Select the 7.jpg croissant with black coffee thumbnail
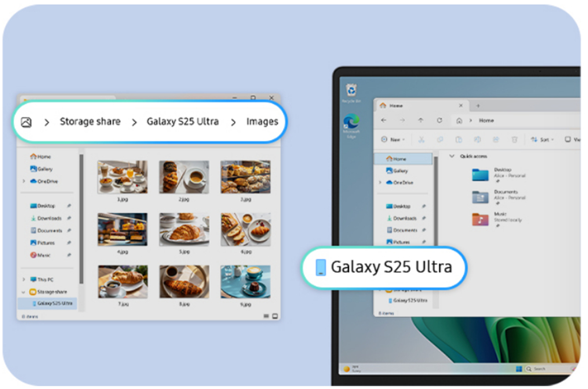Screen dimensions: 588x389 click(x=123, y=282)
